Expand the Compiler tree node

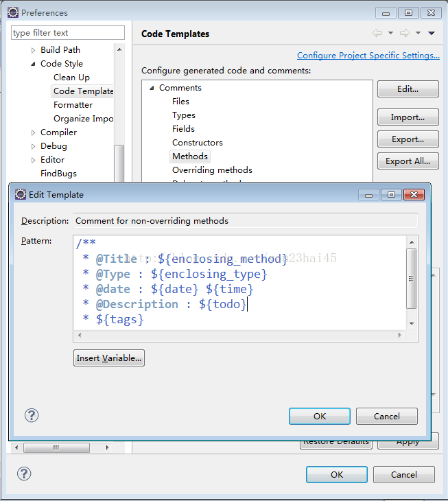(x=33, y=132)
